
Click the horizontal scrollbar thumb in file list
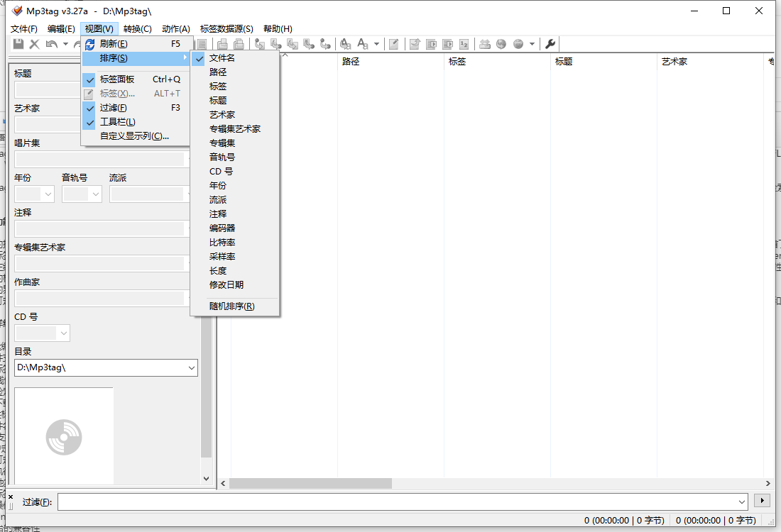pos(310,483)
